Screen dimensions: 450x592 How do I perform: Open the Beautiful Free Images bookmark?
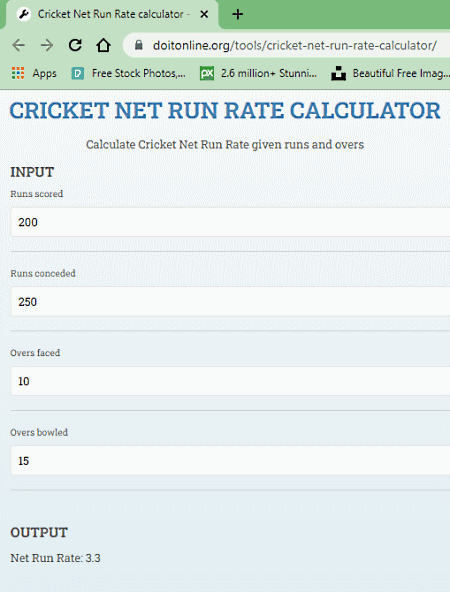(x=390, y=73)
